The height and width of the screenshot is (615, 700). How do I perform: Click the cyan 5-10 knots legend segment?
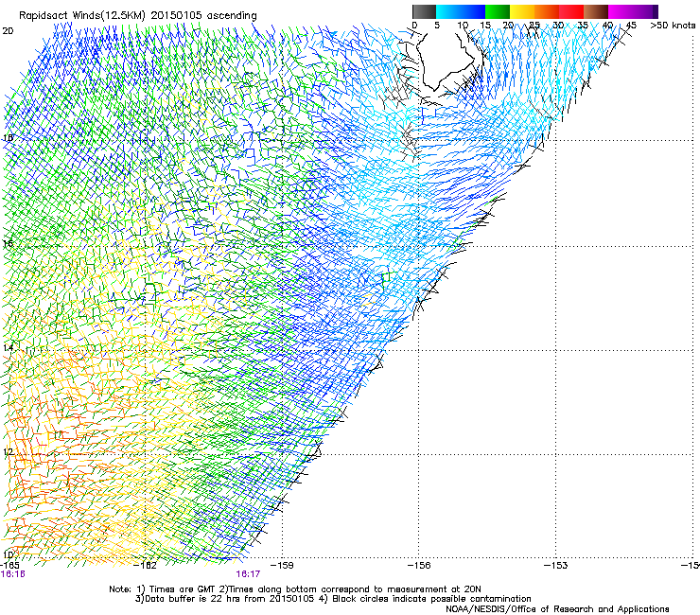[x=448, y=11]
